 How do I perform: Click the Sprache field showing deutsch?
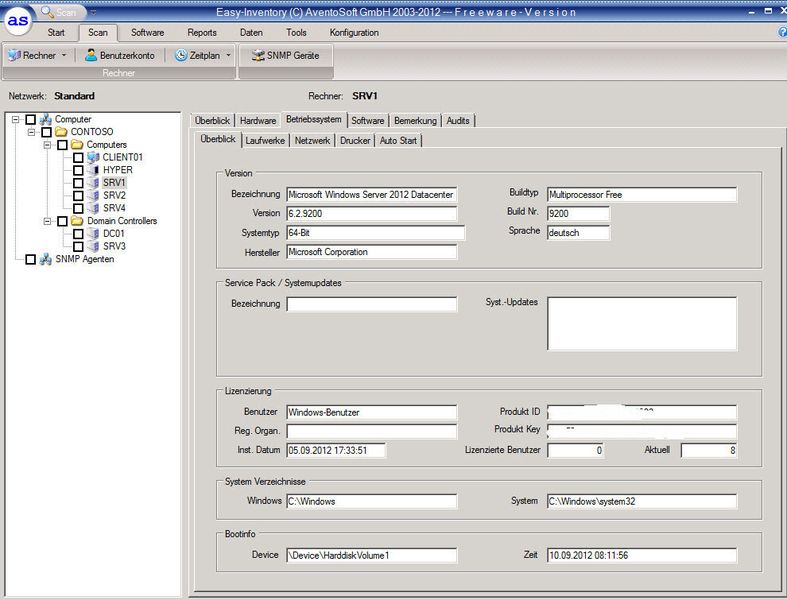point(578,232)
